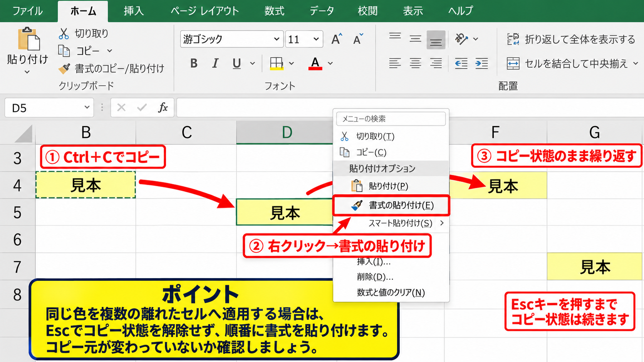Center text horizontally
Image resolution: width=644 pixels, height=362 pixels.
tap(415, 63)
